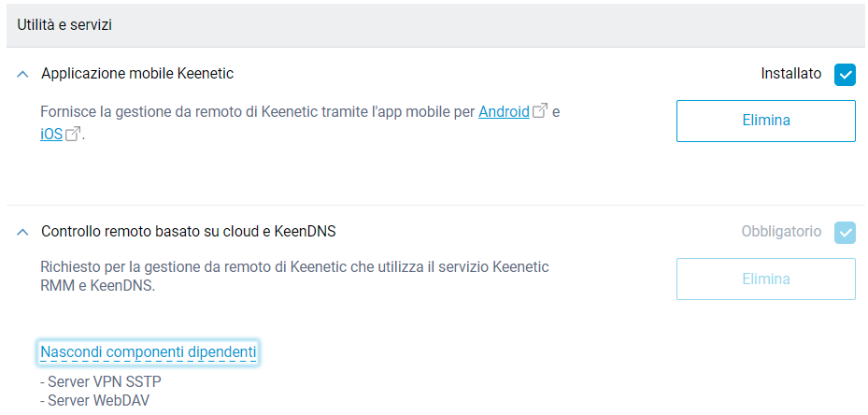Image resolution: width=868 pixels, height=415 pixels.
Task: Collapse the Applicazione mobile Keenetic chevron
Action: (22, 74)
